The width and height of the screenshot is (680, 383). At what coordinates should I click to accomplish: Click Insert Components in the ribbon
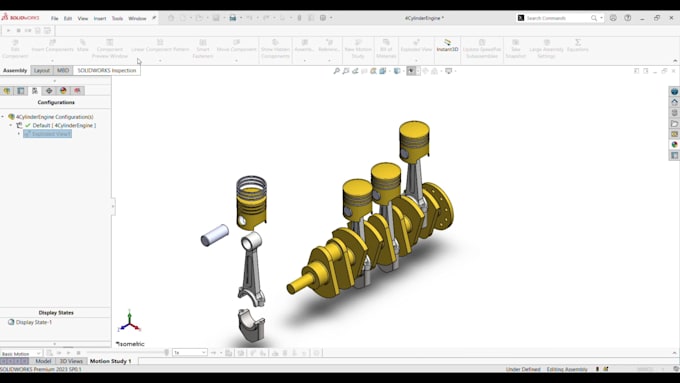coord(52,46)
